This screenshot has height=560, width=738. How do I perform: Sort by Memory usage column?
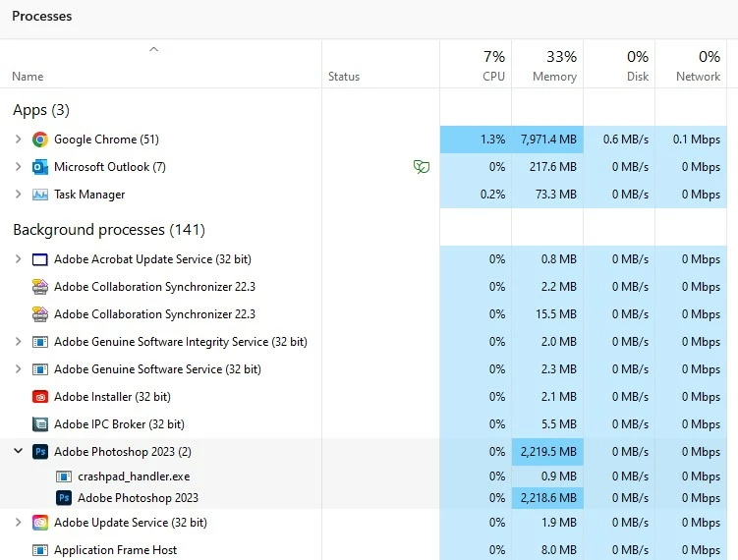click(x=547, y=65)
